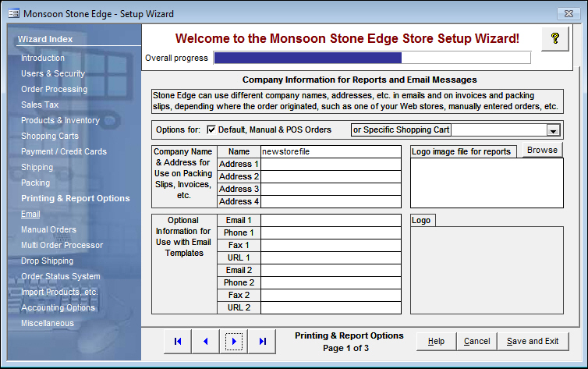Toggle Default, Manual & POS Orders checkbox
The height and width of the screenshot is (369, 588).
click(x=211, y=130)
